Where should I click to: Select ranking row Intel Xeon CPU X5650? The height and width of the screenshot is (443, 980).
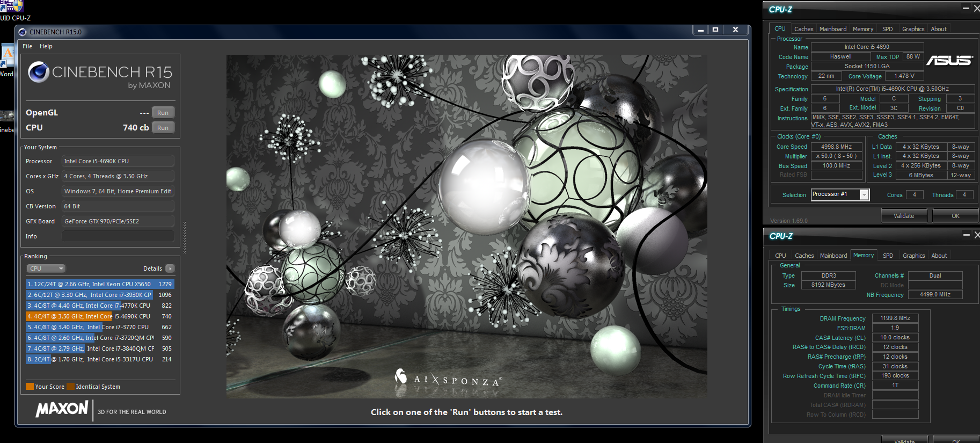[x=100, y=284]
